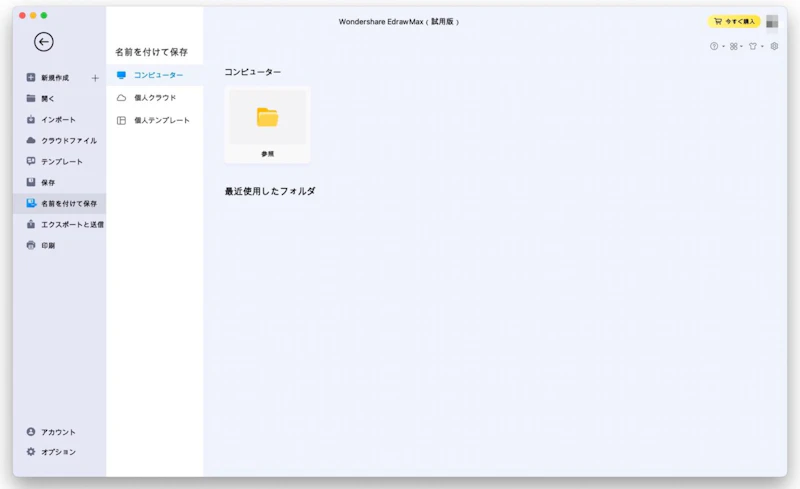Open アカウント (Account) at the sidebar bottom
Viewport: 800px width, 489px height.
(59, 432)
